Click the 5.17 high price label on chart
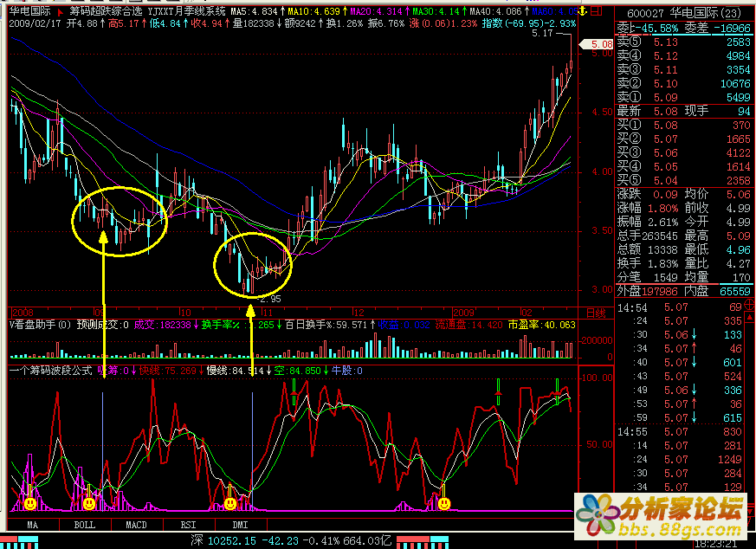This screenshot has height=549, width=756. pyautogui.click(x=542, y=33)
